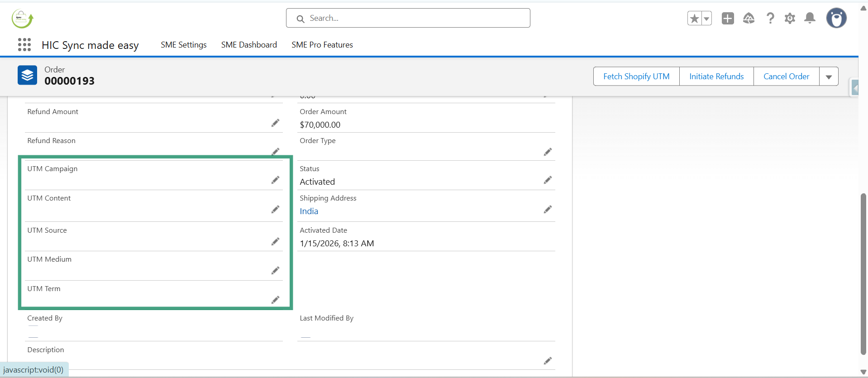Open the user profile avatar
Screen dimensions: 868x378
836,19
